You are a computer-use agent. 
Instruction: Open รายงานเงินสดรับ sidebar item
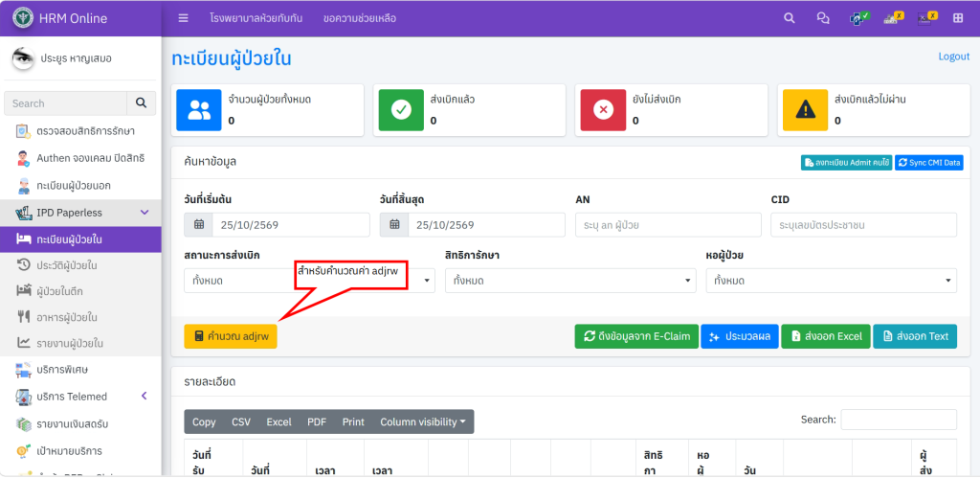pyautogui.click(x=80, y=424)
